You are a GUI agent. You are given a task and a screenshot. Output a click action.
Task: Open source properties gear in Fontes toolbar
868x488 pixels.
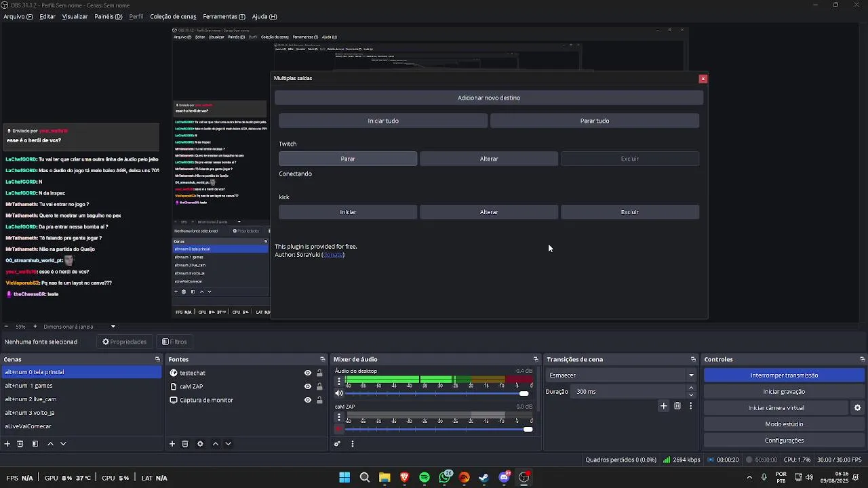tap(200, 444)
